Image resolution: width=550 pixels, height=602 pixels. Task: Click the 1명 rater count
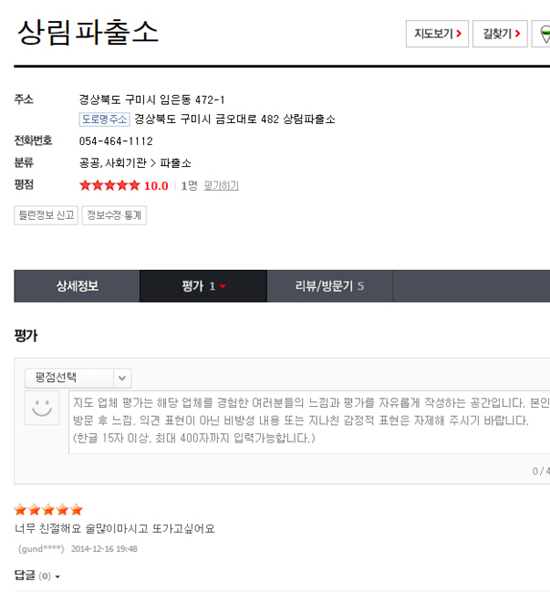pos(189,186)
